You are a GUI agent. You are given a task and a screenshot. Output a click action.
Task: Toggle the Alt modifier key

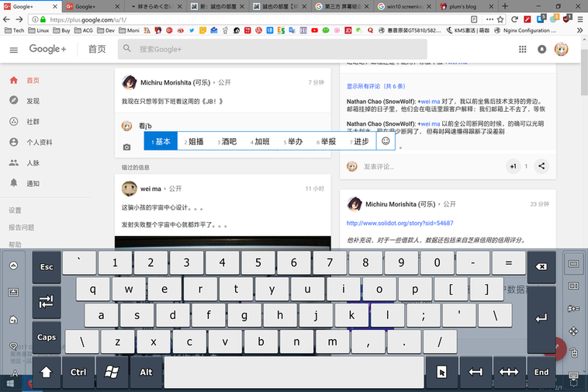(146, 372)
